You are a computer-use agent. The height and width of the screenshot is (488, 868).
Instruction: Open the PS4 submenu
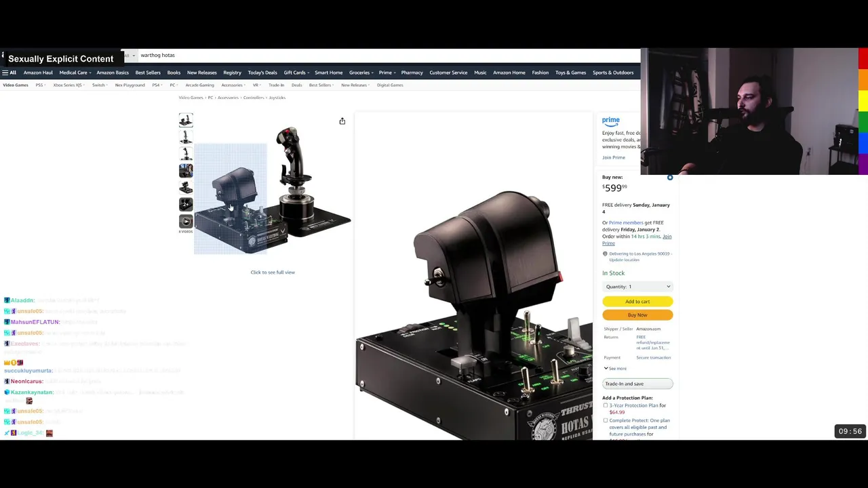click(x=157, y=85)
